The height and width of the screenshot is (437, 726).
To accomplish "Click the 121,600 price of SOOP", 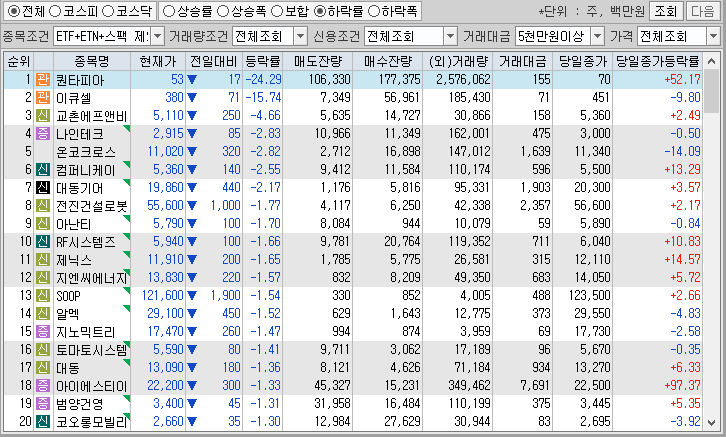I will 163,295.
